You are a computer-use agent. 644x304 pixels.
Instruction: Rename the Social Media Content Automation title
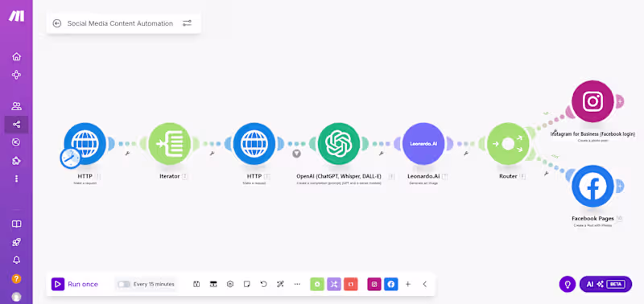[120, 23]
